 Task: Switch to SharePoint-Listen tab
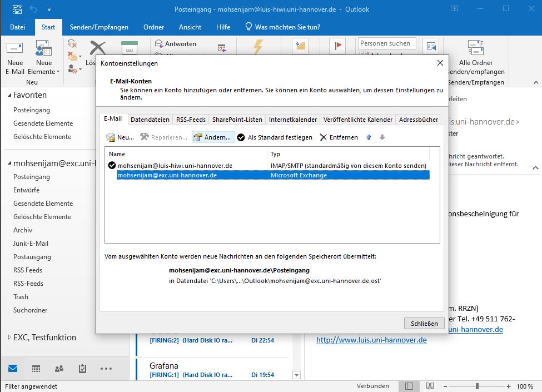pos(237,119)
